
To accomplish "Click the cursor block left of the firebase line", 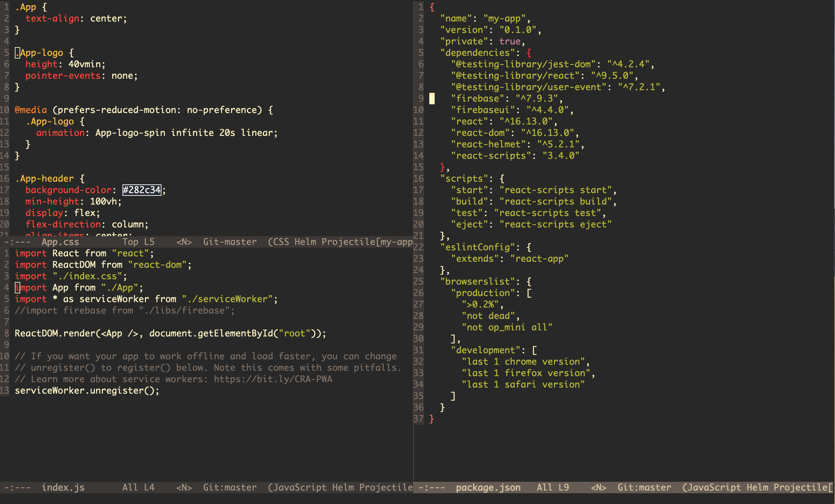I will click(x=432, y=98).
